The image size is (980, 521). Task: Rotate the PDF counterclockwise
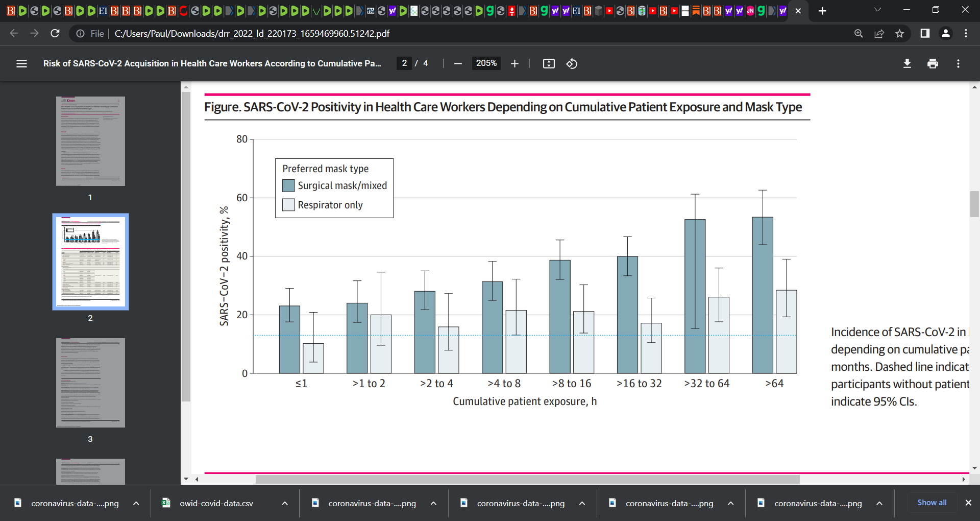[x=572, y=64]
